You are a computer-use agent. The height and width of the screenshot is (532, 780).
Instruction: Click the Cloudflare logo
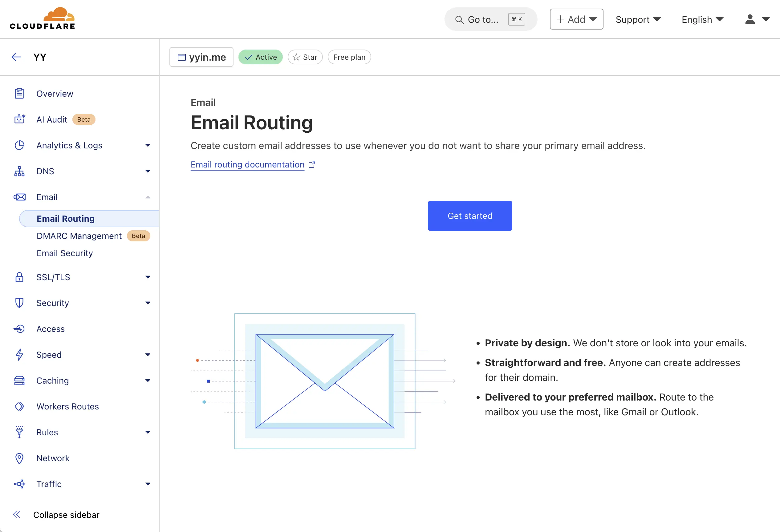tap(42, 19)
